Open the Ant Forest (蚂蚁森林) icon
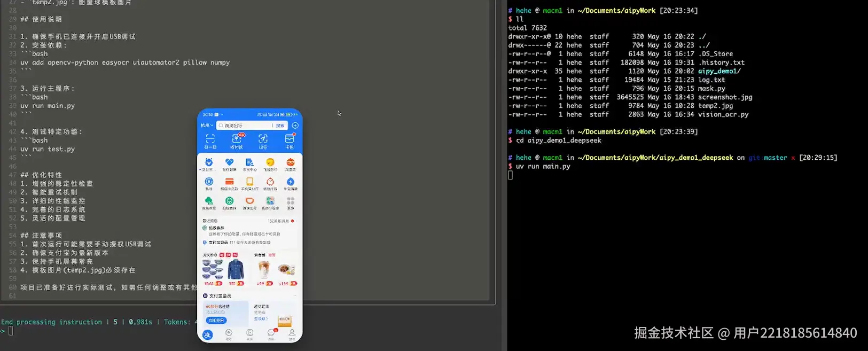The width and height of the screenshot is (868, 351). pyautogui.click(x=229, y=201)
